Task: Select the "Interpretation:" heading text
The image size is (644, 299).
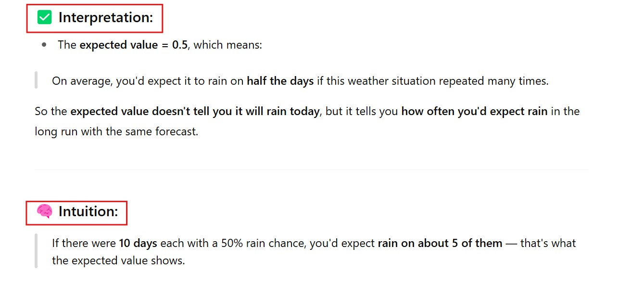Action: pyautogui.click(x=105, y=18)
